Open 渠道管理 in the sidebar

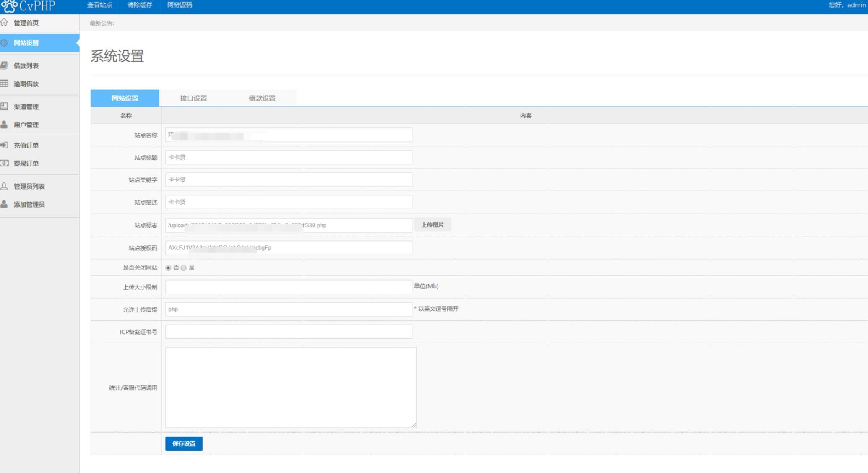[26, 107]
